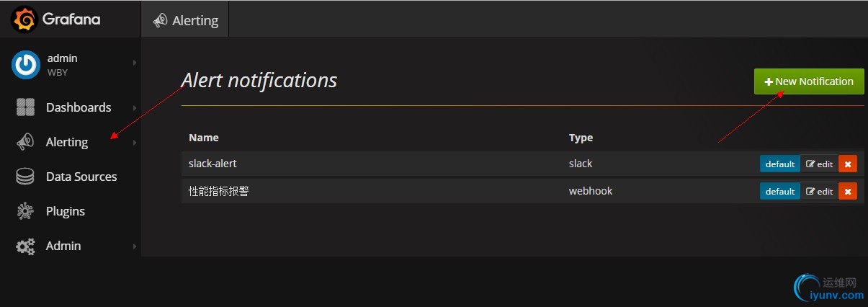Click default badge on slack-alert row
The height and width of the screenshot is (307, 868).
click(x=780, y=164)
